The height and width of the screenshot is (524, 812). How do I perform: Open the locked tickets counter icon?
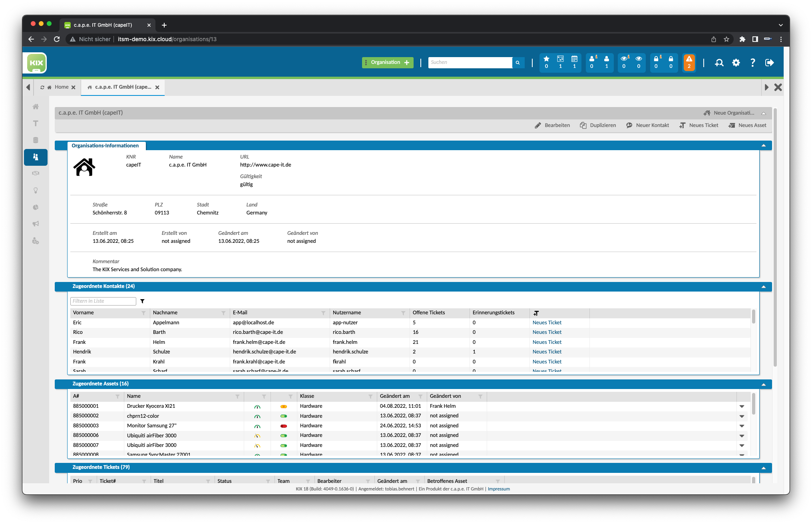pyautogui.click(x=656, y=62)
